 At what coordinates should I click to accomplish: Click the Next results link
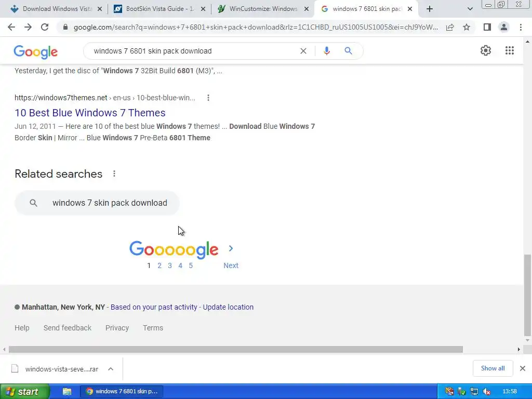click(231, 265)
